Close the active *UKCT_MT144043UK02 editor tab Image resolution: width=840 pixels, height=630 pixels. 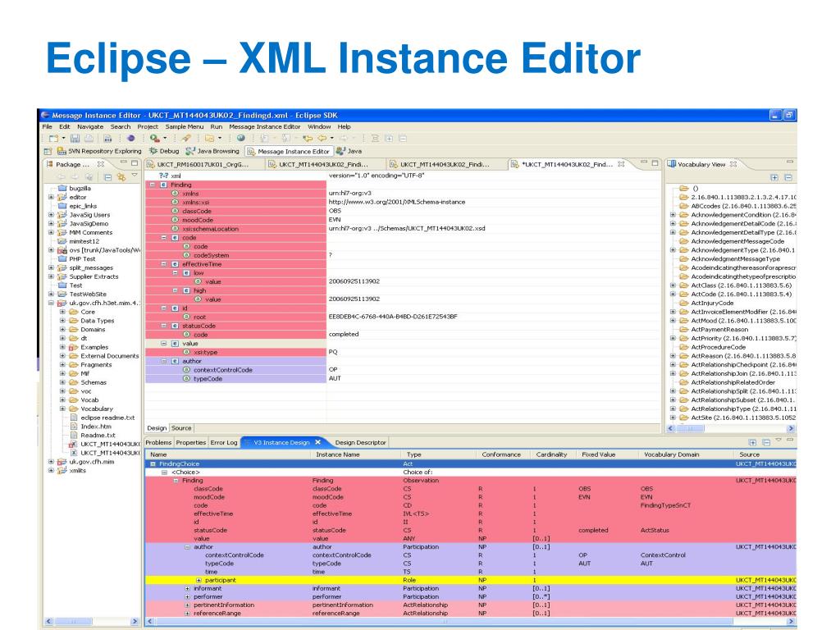[622, 164]
